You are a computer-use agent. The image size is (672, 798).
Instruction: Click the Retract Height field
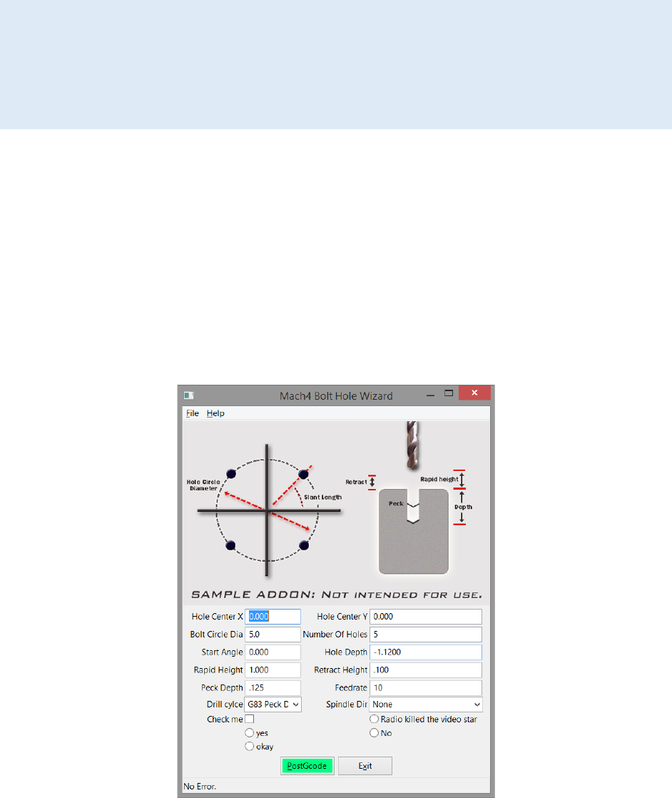[426, 670]
